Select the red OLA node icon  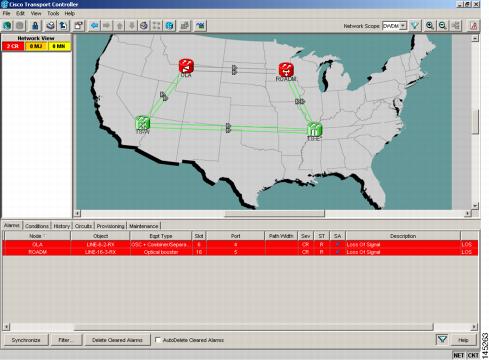coord(186,65)
